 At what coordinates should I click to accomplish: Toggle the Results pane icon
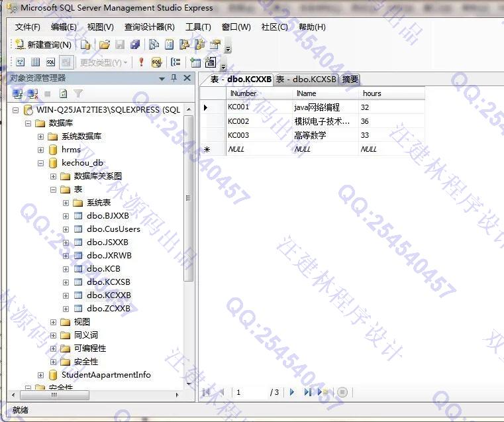tap(66, 62)
